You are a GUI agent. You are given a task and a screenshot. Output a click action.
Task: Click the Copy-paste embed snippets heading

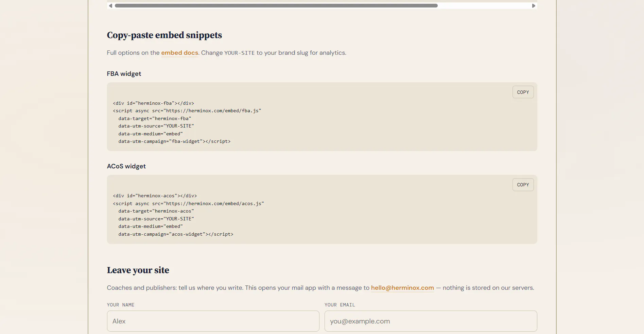pyautogui.click(x=164, y=35)
